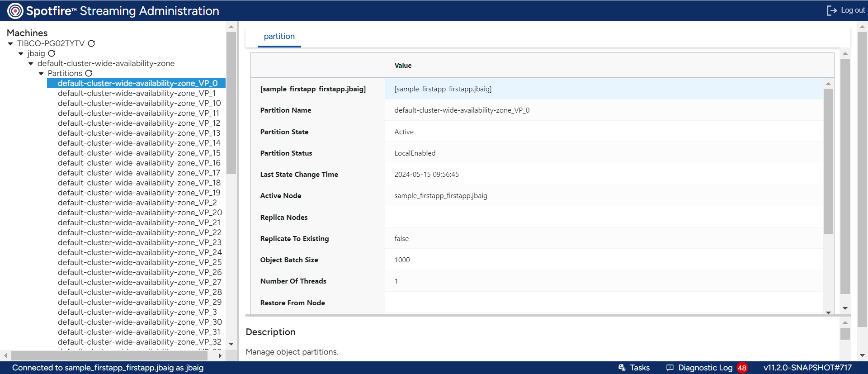
Task: Collapse the default-cluster-wide-availability-zone node
Action: (31, 64)
